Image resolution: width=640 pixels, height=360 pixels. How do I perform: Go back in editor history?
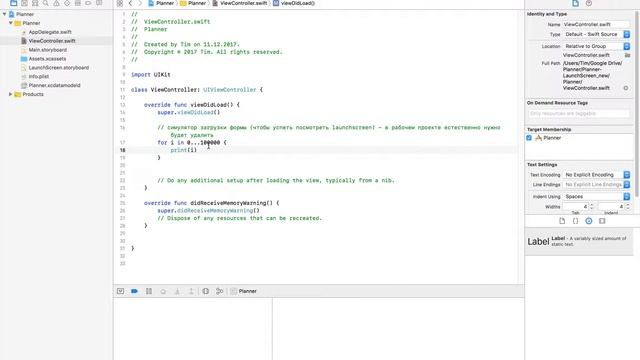(x=130, y=3)
